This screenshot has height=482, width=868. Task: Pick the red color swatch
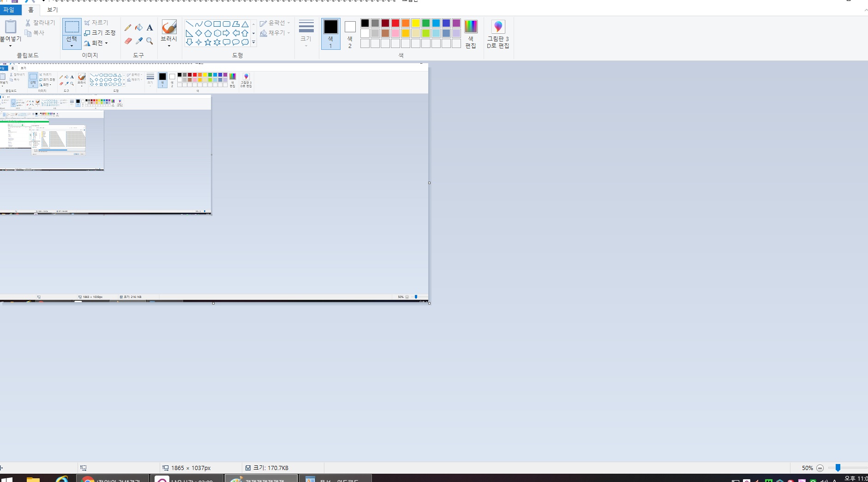coord(395,23)
